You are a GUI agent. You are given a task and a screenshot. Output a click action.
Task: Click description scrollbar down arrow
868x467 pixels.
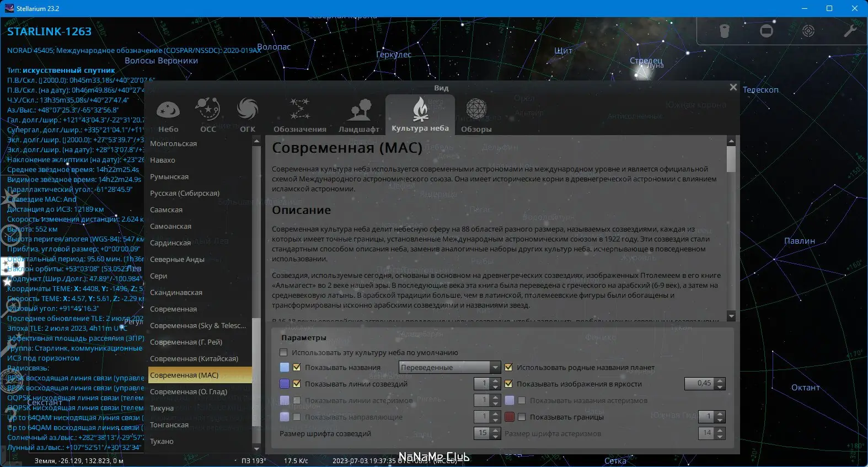click(x=731, y=316)
